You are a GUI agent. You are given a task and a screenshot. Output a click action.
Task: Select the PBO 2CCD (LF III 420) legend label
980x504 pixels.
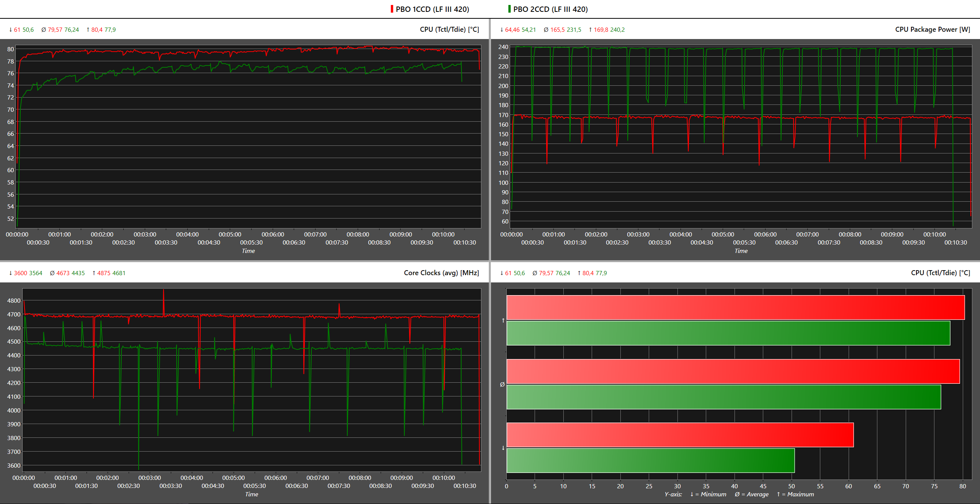550,9
